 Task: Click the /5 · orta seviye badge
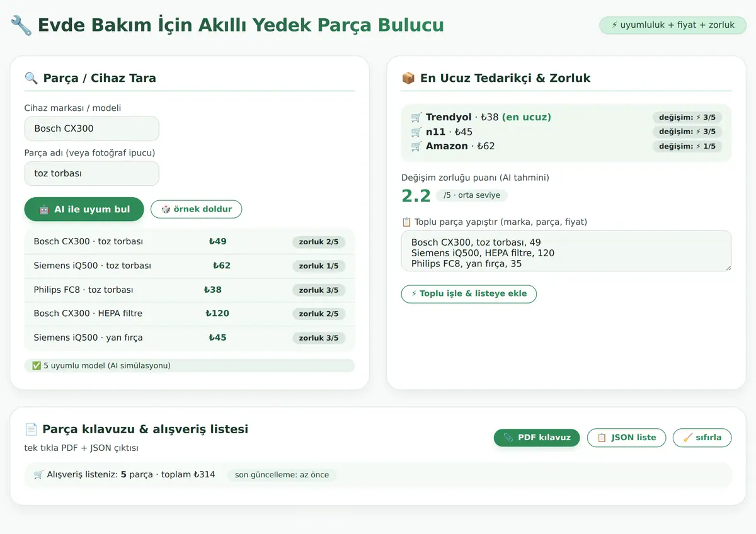coord(472,195)
